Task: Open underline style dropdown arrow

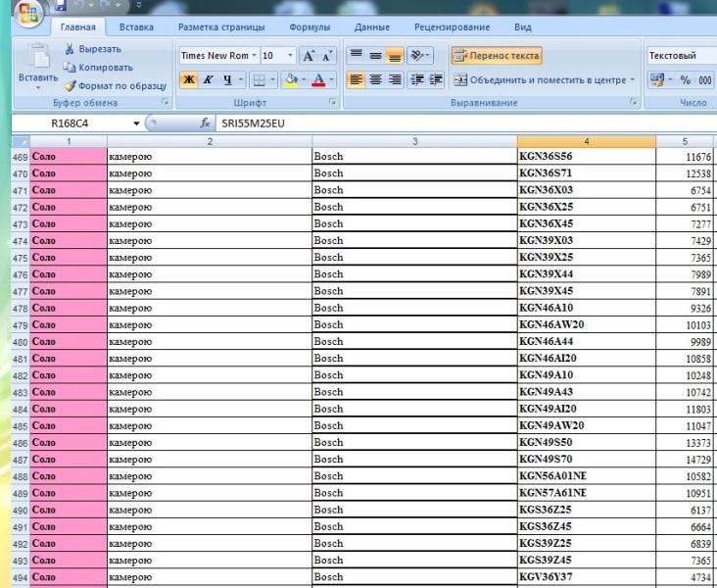Action: (x=241, y=80)
